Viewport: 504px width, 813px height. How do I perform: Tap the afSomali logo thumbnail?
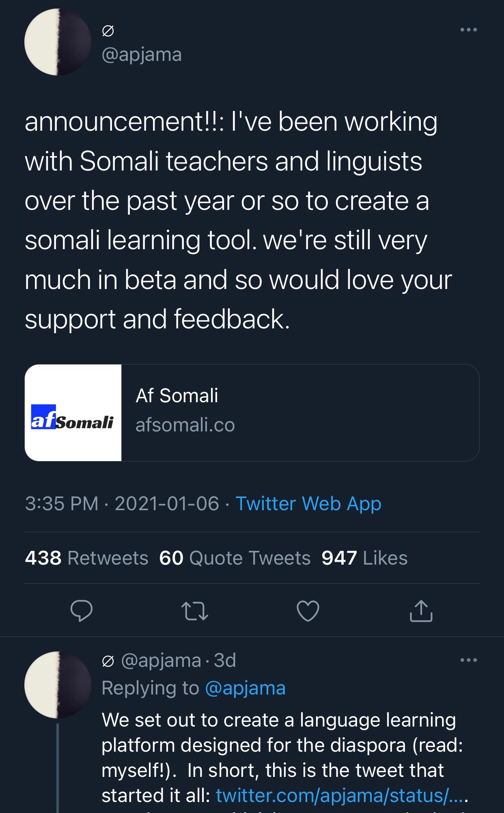click(x=73, y=413)
